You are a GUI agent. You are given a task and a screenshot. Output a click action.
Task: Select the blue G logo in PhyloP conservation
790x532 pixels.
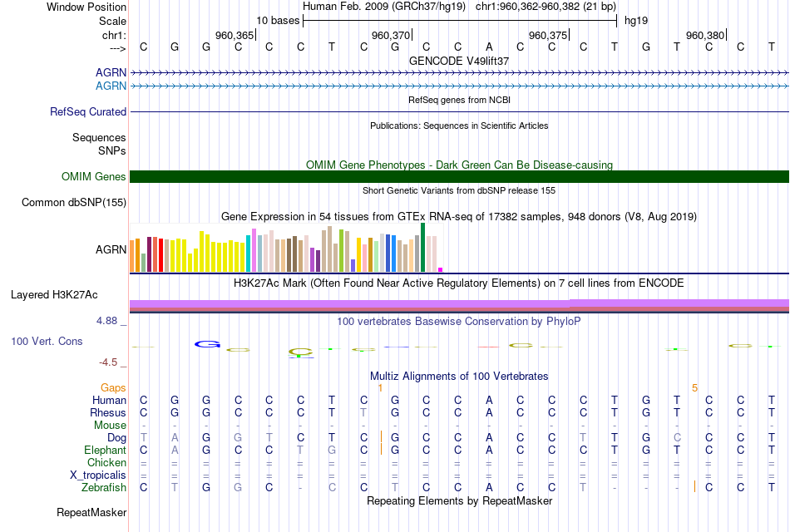click(x=208, y=344)
